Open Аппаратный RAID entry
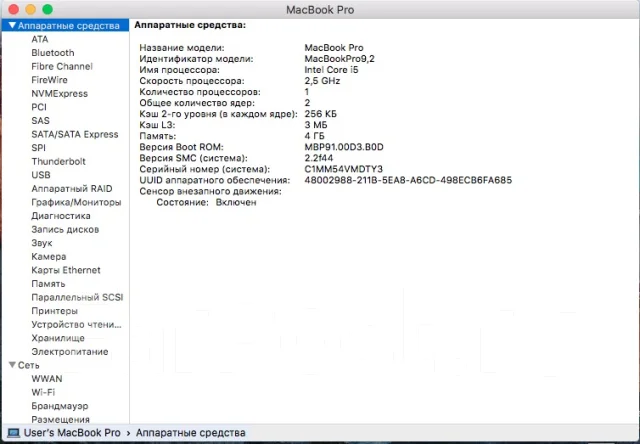The width and height of the screenshot is (640, 444). tap(71, 189)
